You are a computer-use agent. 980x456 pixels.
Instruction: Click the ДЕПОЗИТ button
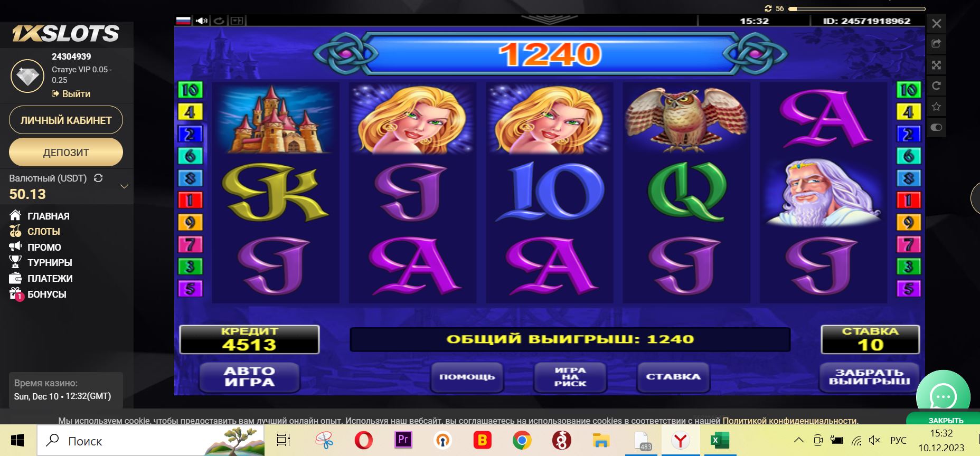66,153
